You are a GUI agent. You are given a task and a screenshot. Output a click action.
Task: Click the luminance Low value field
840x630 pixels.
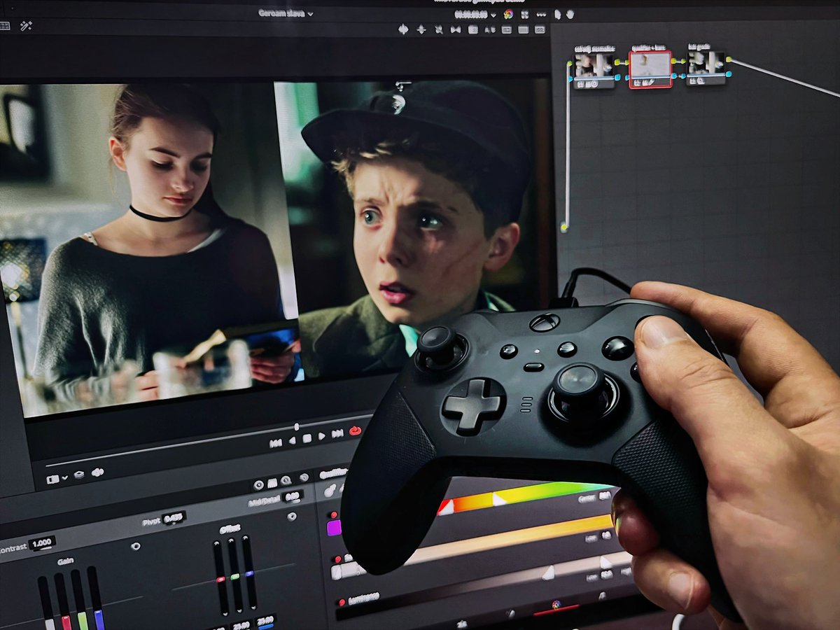(605, 575)
